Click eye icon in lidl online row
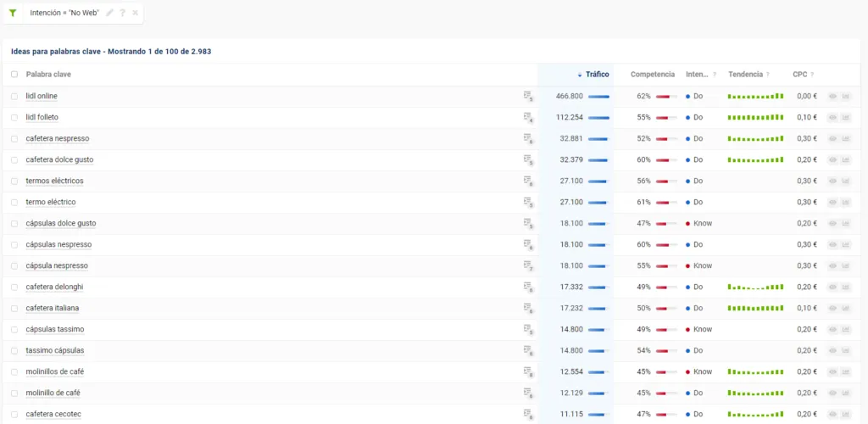Image resolution: width=868 pixels, height=424 pixels. point(832,97)
